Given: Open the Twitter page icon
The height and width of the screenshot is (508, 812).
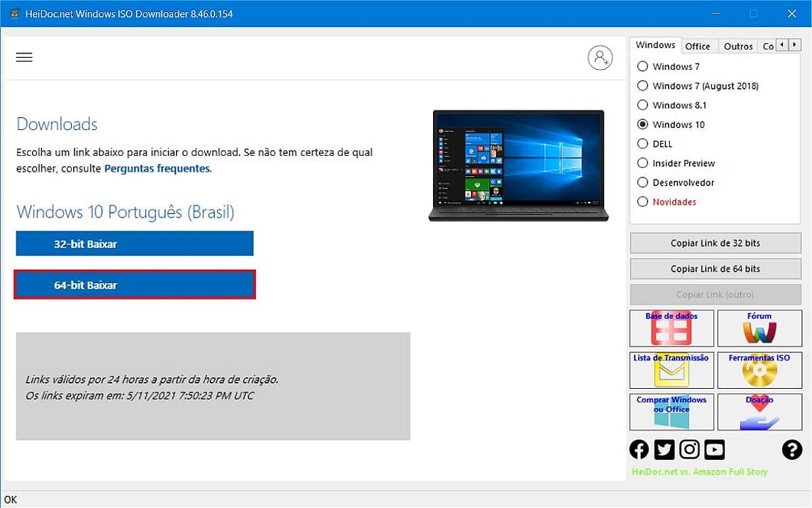Looking at the screenshot, I should 664,449.
